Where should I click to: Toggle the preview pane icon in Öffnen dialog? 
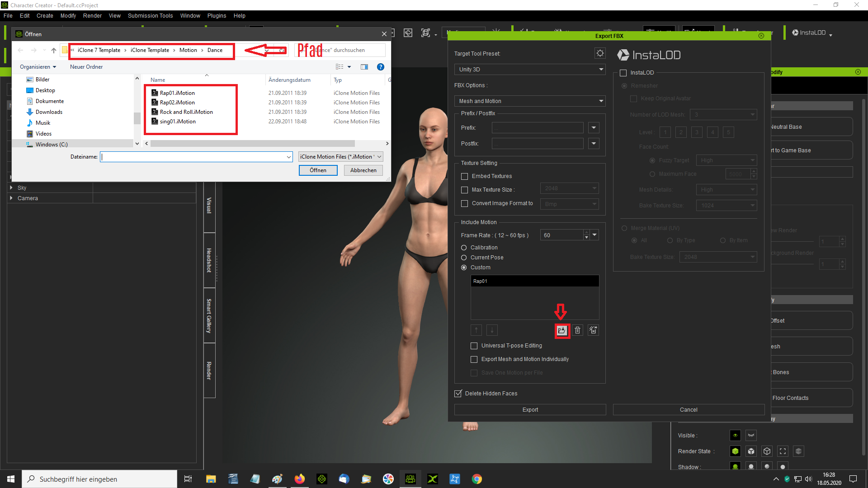(364, 67)
